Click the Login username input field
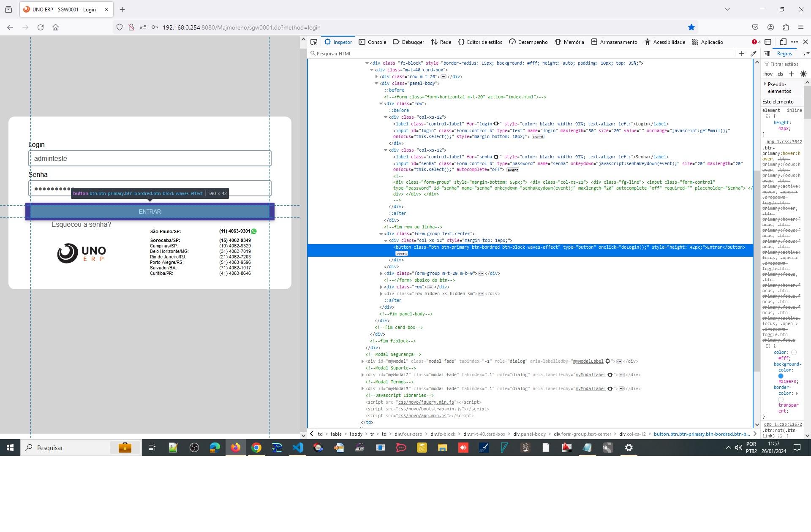Image resolution: width=811 pixels, height=532 pixels. [150, 158]
